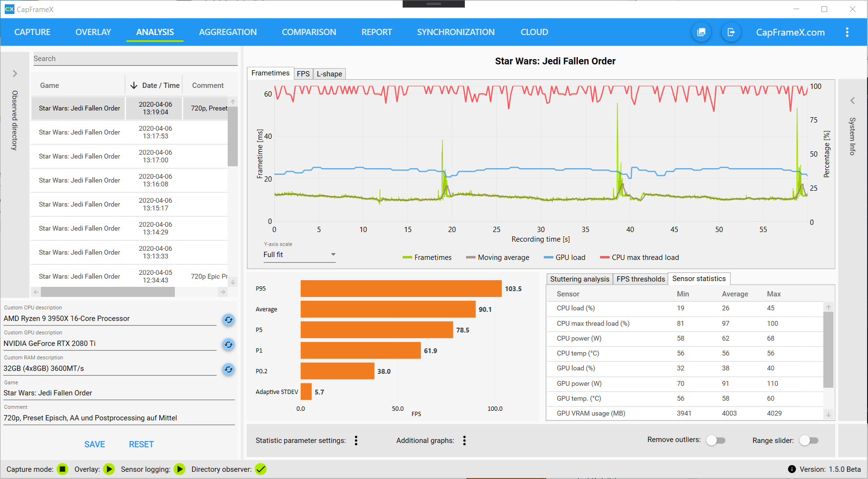
Task: Refresh the custom GPU description
Action: coord(229,344)
